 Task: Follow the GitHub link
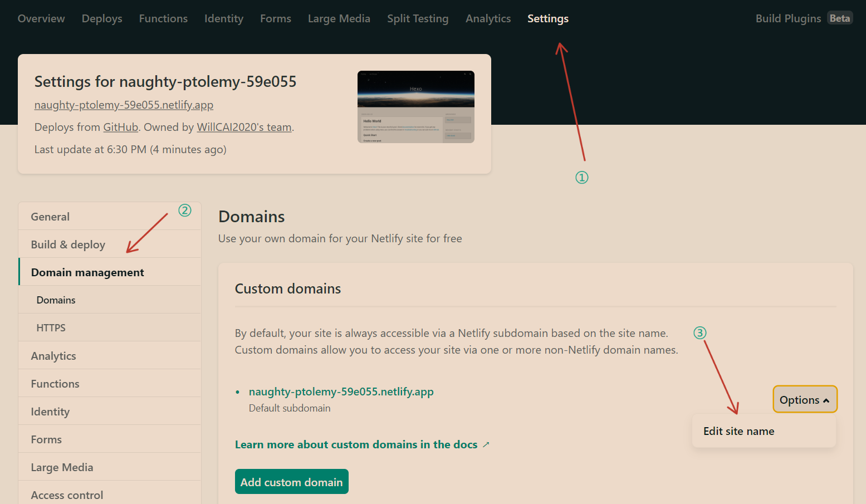(x=121, y=127)
